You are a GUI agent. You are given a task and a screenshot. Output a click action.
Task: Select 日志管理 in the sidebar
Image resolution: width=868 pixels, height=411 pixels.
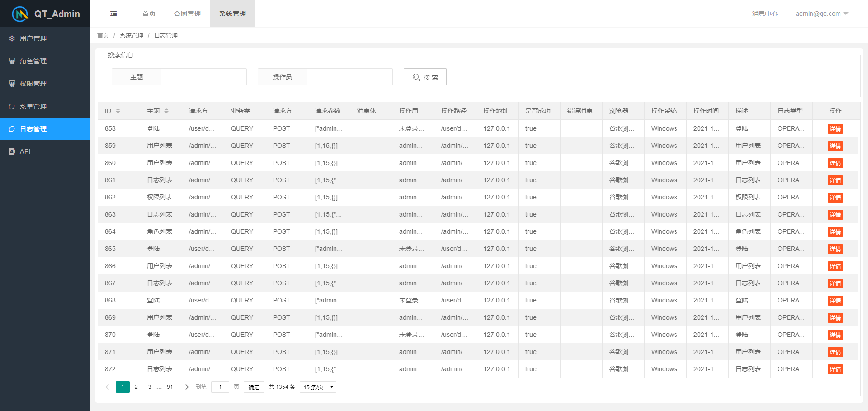(x=45, y=129)
